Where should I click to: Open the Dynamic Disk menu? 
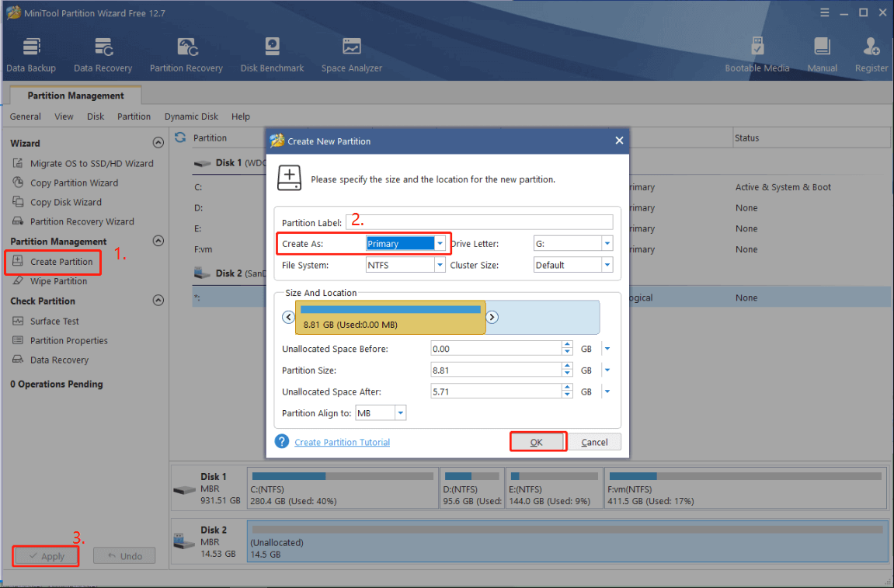tap(191, 117)
